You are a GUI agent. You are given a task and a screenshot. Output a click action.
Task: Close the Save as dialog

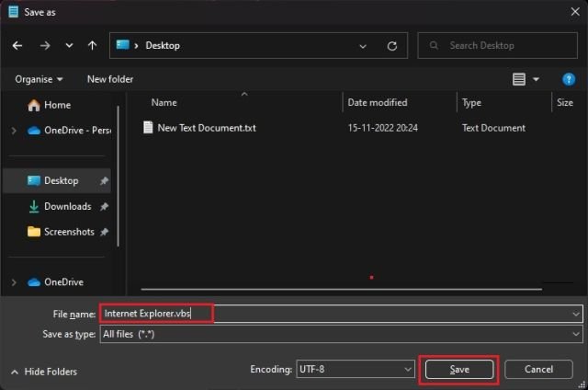pyautogui.click(x=575, y=12)
